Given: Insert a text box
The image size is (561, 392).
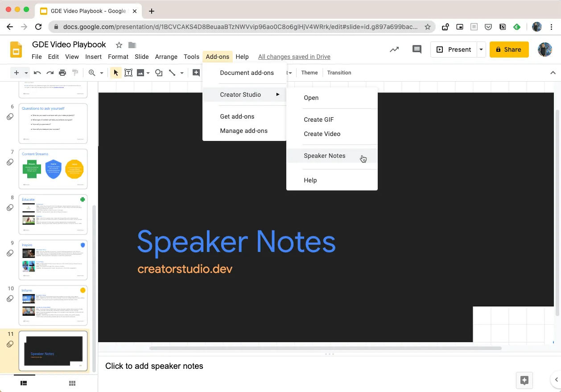Looking at the screenshot, I should pyautogui.click(x=128, y=72).
